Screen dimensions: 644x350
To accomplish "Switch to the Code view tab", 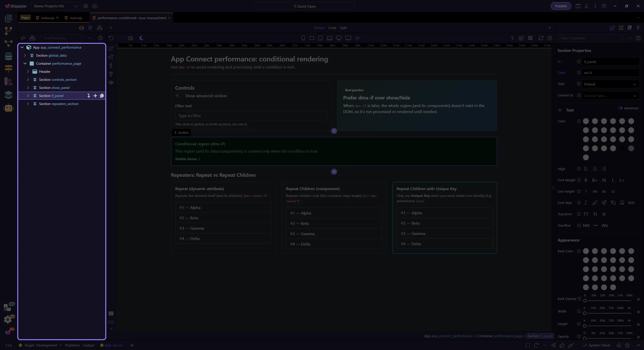I will pos(332,28).
